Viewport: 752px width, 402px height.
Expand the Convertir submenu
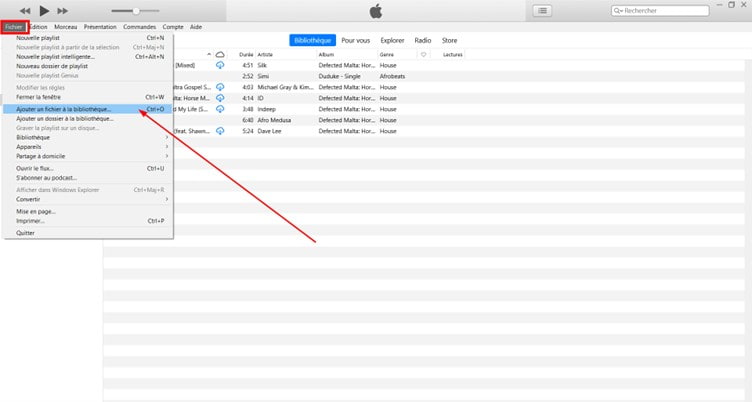point(88,199)
